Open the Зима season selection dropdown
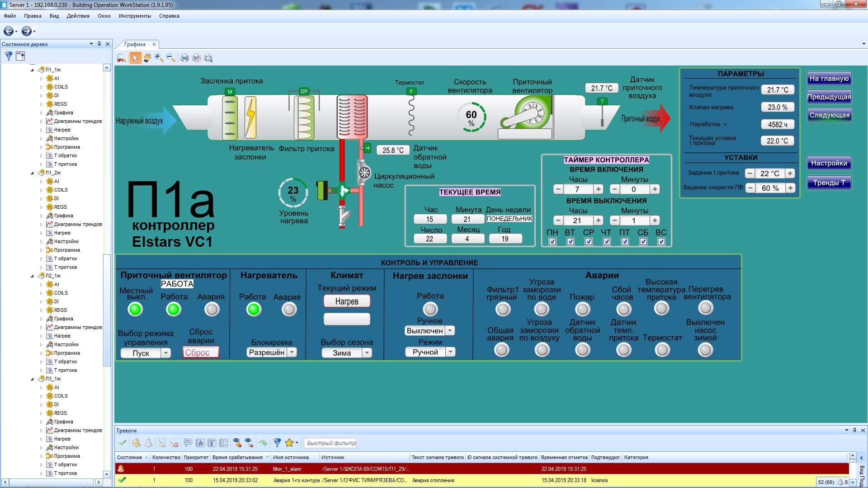The width and height of the screenshot is (868, 488). point(367,353)
